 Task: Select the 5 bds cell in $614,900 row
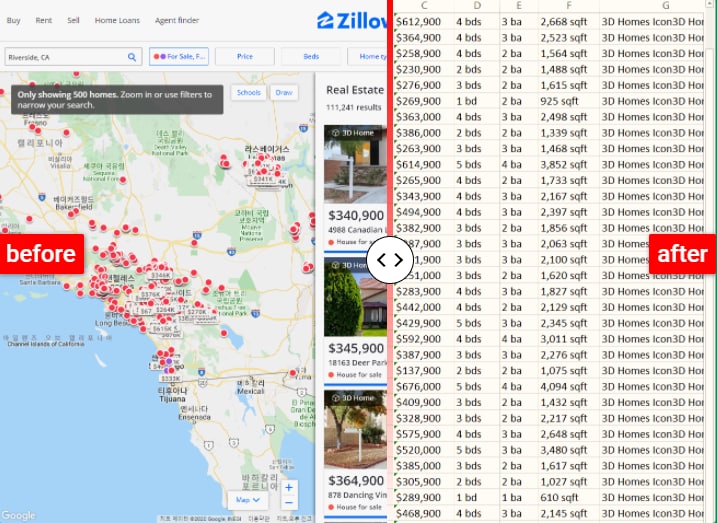[477, 164]
